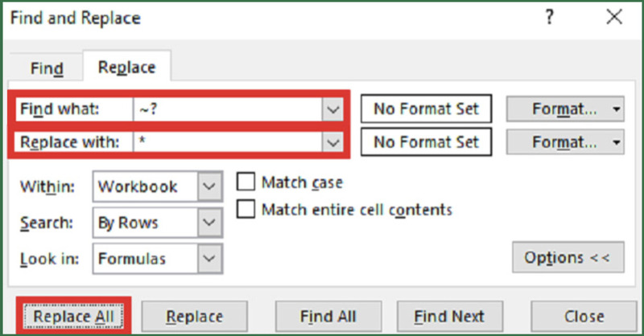Open the Replace with Format dropdown arrow
The image size is (644, 336).
(616, 142)
